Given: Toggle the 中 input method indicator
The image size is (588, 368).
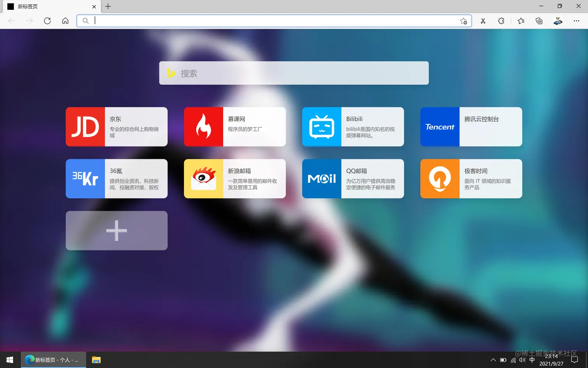Looking at the screenshot, I should point(532,360).
